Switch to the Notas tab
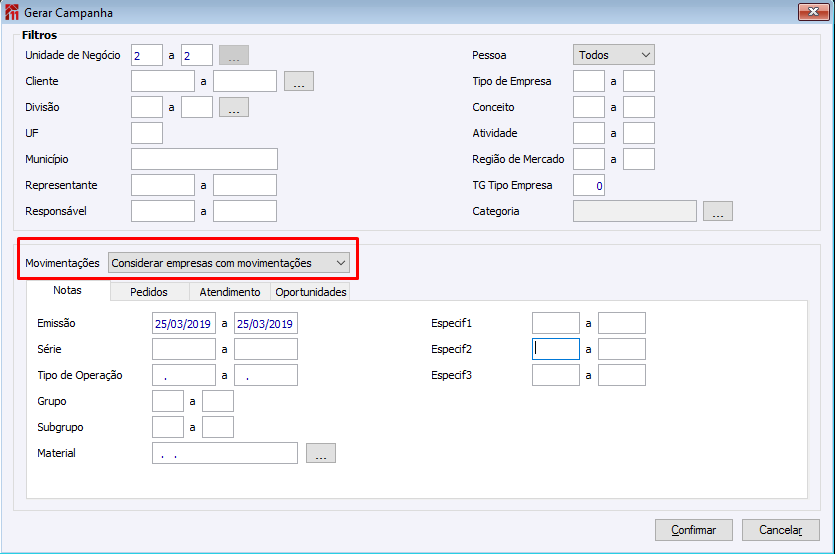 (x=68, y=290)
